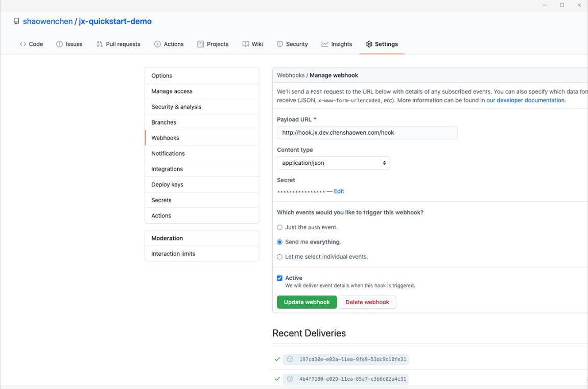Screen dimensions: 588x389
Task: Click the Wiki book icon
Action: [246, 44]
